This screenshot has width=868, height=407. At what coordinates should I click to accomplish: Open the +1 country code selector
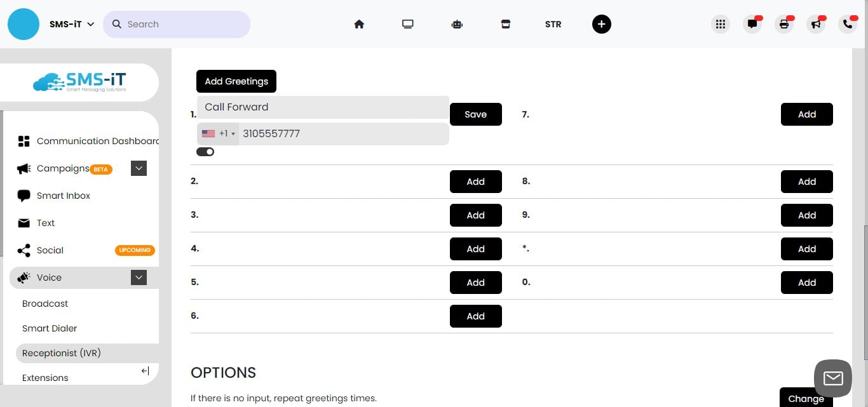click(218, 133)
